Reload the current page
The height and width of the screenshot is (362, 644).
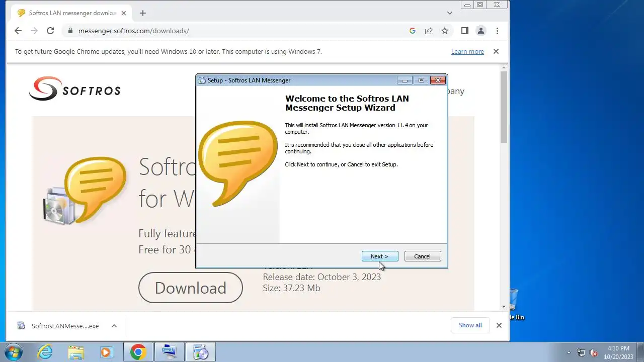(50, 31)
